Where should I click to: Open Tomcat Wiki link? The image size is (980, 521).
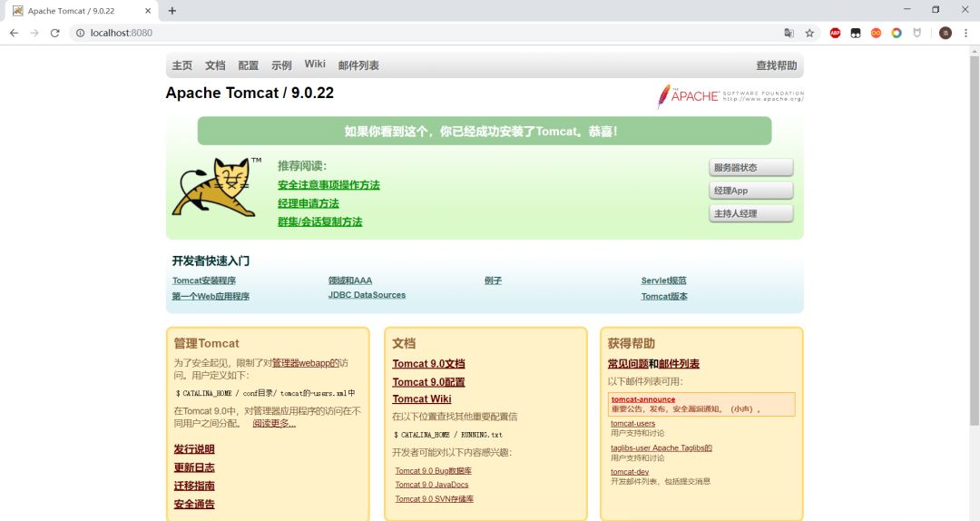coord(422,399)
